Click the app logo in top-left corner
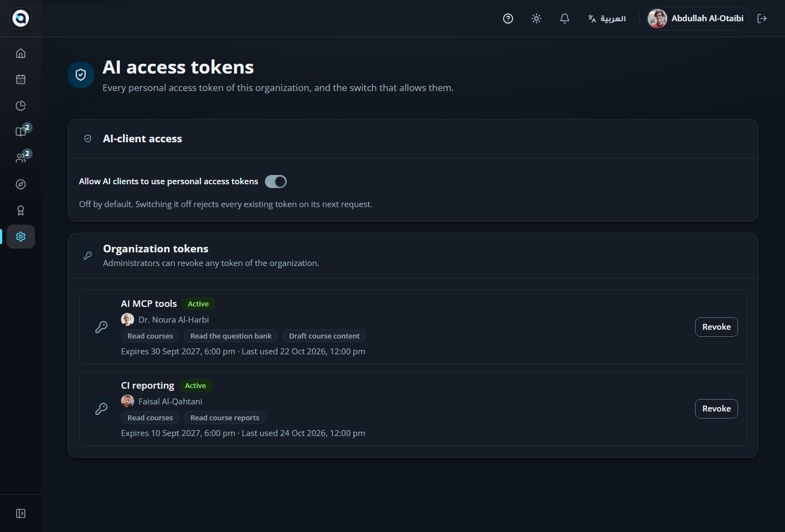This screenshot has height=532, width=785. click(x=21, y=18)
